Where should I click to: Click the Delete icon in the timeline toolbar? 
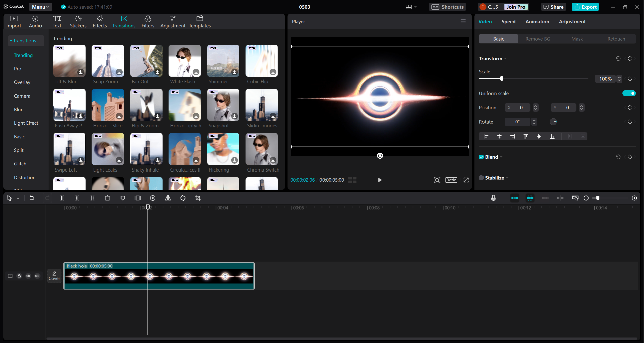coord(107,198)
